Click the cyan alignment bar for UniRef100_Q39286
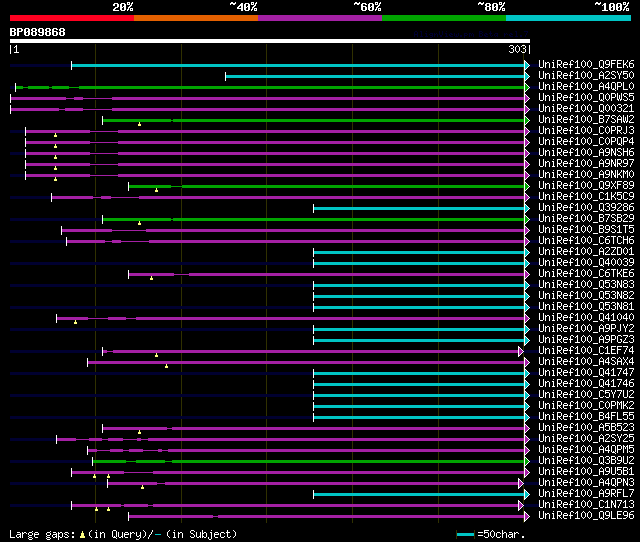 (x=419, y=209)
